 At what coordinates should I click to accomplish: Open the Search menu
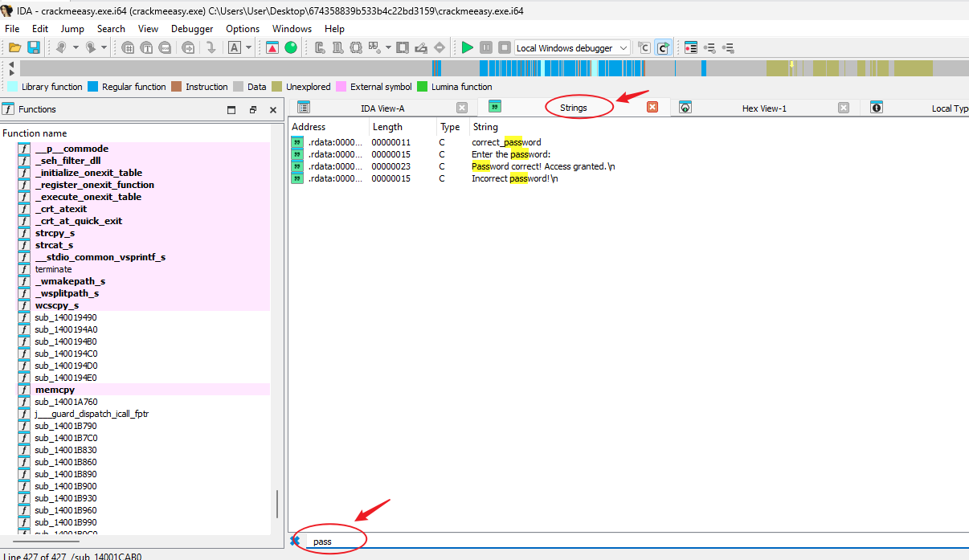point(111,29)
